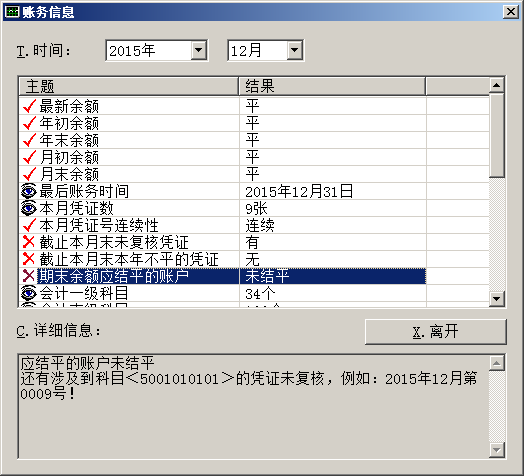Click the X icon on 期末余额应结平的账户 row
This screenshot has height=476, width=524.
pyautogui.click(x=29, y=276)
